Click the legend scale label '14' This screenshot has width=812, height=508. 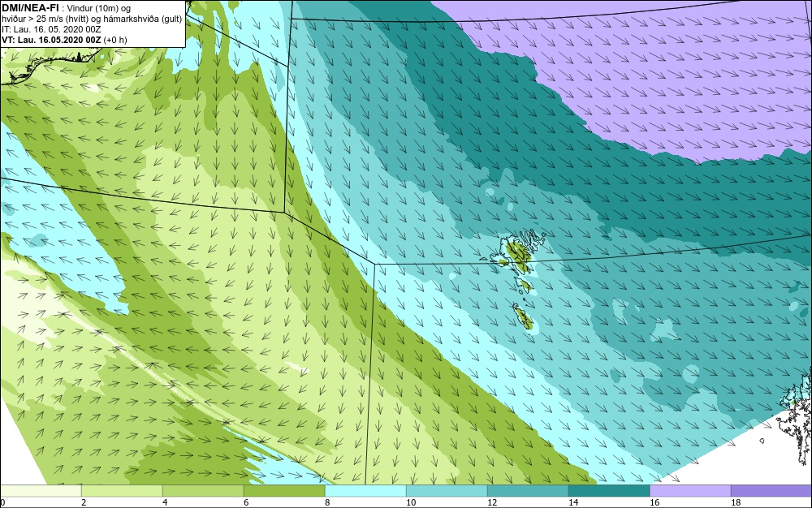[573, 502]
